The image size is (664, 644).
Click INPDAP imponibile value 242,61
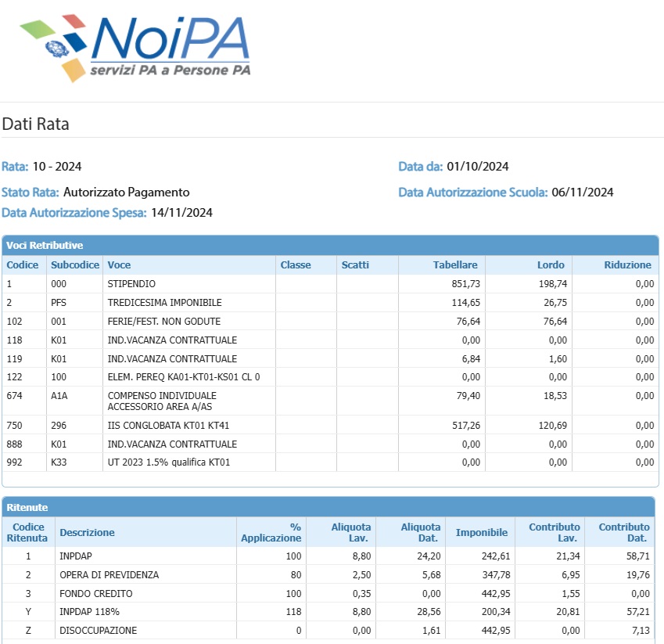click(x=496, y=556)
